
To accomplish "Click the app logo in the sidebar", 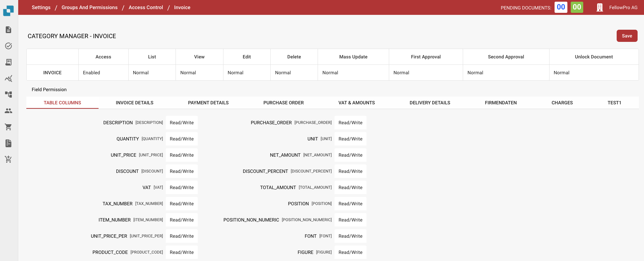I will pos(8,10).
